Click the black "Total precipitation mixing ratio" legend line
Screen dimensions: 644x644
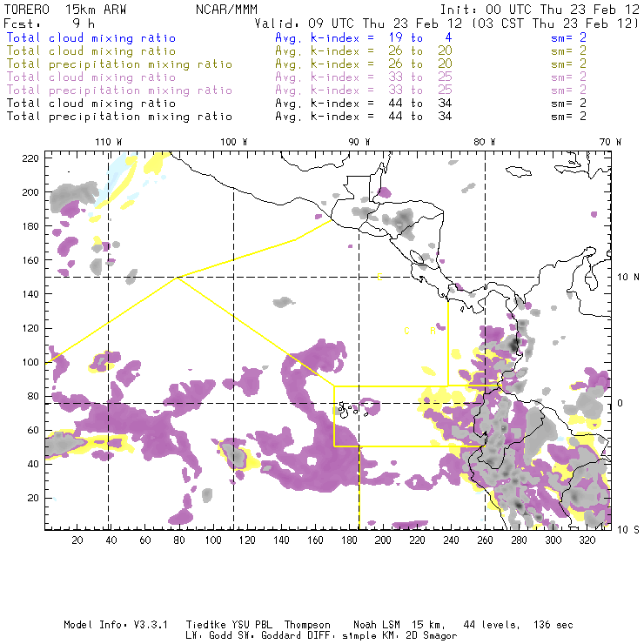(119, 117)
